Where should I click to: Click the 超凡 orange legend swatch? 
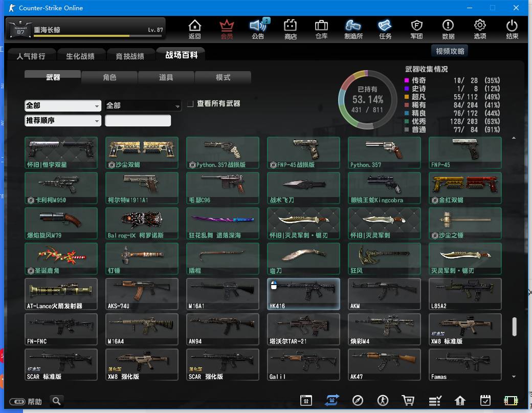tap(407, 97)
